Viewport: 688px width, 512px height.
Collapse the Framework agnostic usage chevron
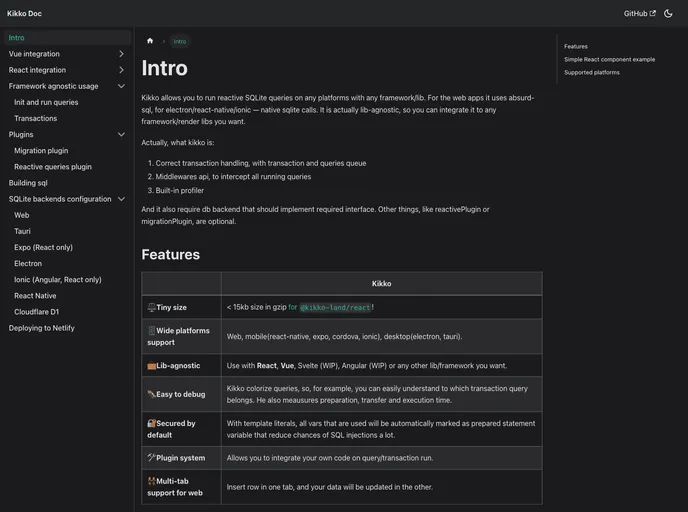pyautogui.click(x=122, y=86)
